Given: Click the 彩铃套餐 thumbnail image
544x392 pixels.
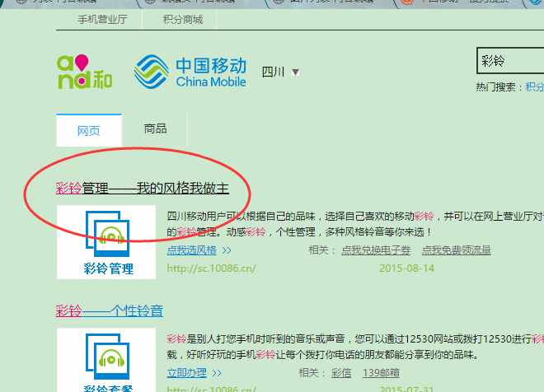Looking at the screenshot, I should pyautogui.click(x=106, y=360).
